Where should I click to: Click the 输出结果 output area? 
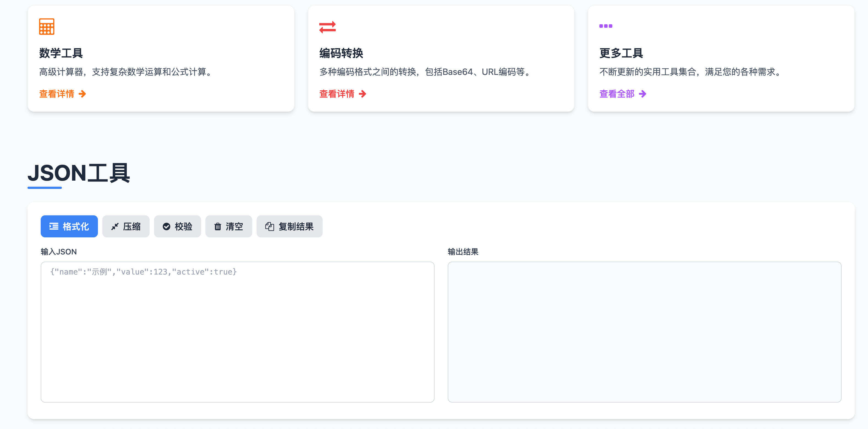pos(644,332)
